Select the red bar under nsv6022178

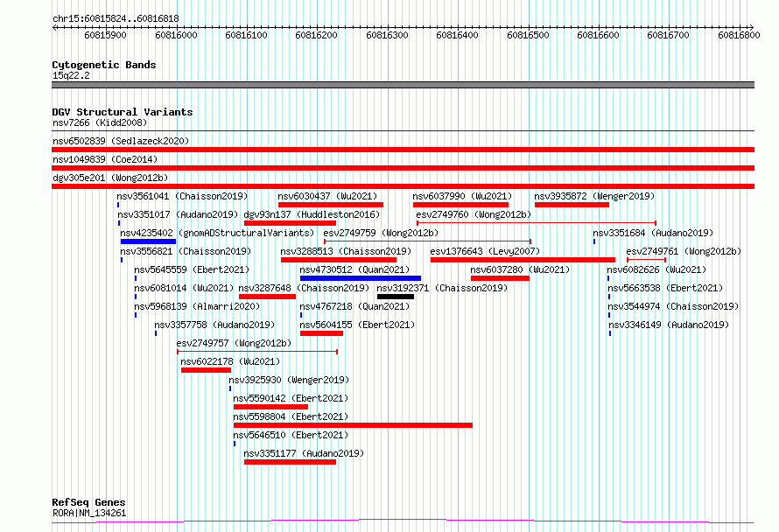[x=207, y=370]
